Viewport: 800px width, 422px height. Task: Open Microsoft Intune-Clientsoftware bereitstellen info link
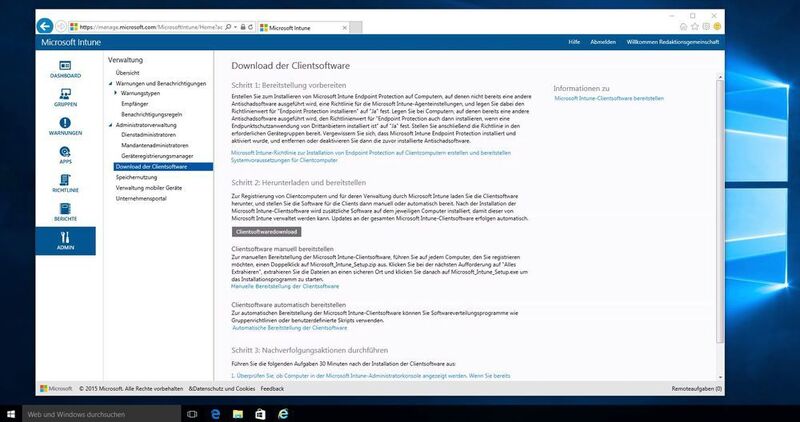click(x=609, y=98)
